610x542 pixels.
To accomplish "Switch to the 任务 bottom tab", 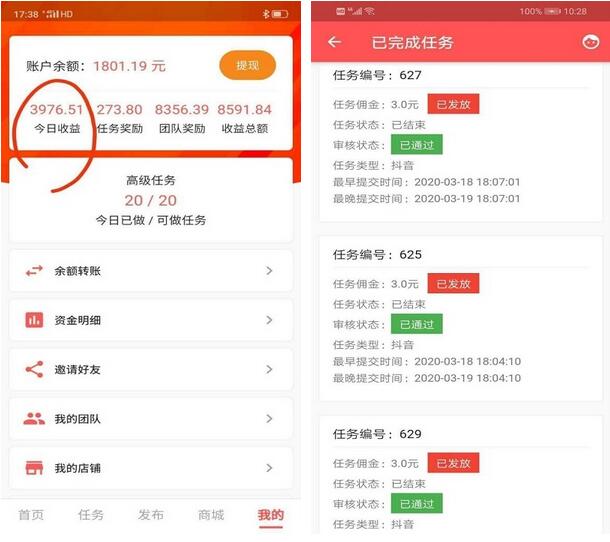I will [x=91, y=515].
